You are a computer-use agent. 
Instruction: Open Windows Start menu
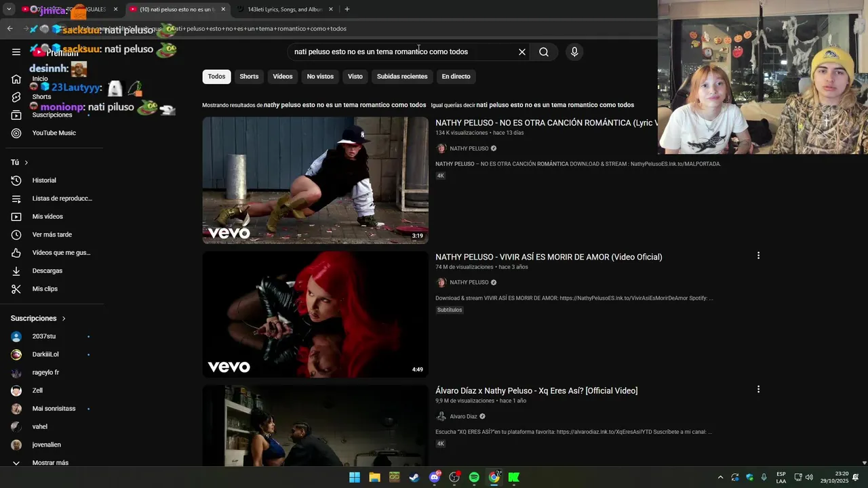point(355,477)
